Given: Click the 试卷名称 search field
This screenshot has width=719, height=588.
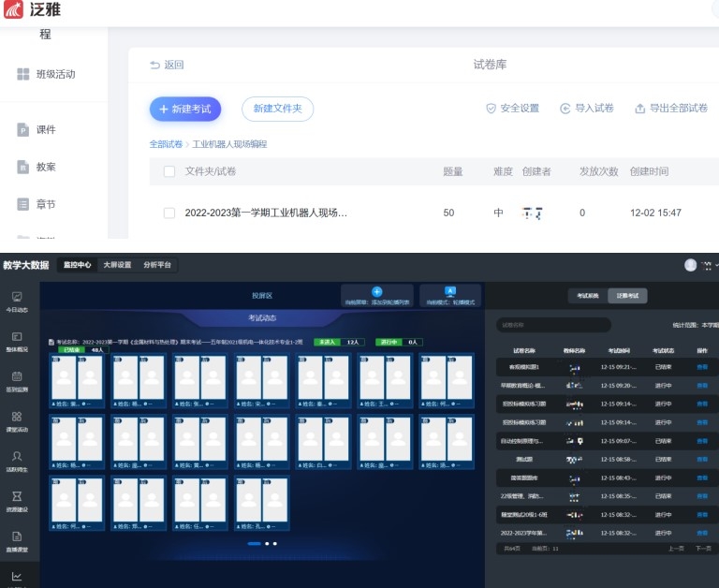Looking at the screenshot, I should pos(552,325).
